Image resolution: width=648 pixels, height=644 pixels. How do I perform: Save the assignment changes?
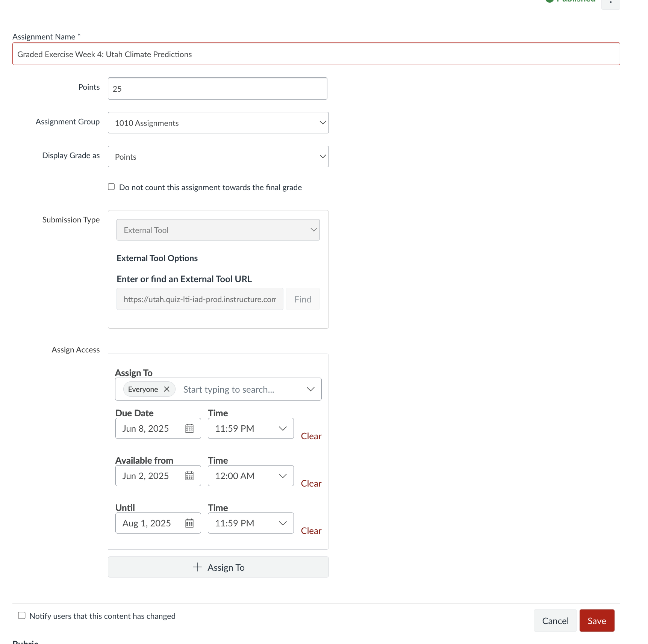(597, 621)
